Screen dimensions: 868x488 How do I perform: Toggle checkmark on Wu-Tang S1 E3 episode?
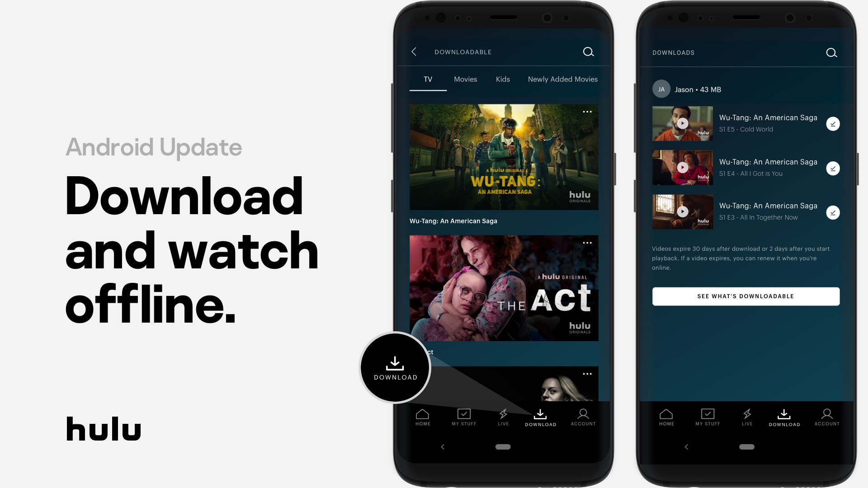pyautogui.click(x=832, y=212)
